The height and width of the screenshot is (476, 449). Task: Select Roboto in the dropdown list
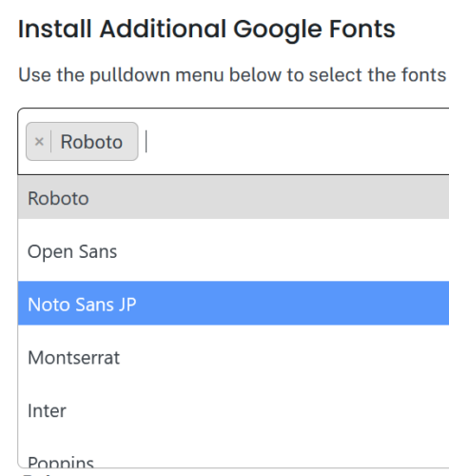tap(233, 198)
